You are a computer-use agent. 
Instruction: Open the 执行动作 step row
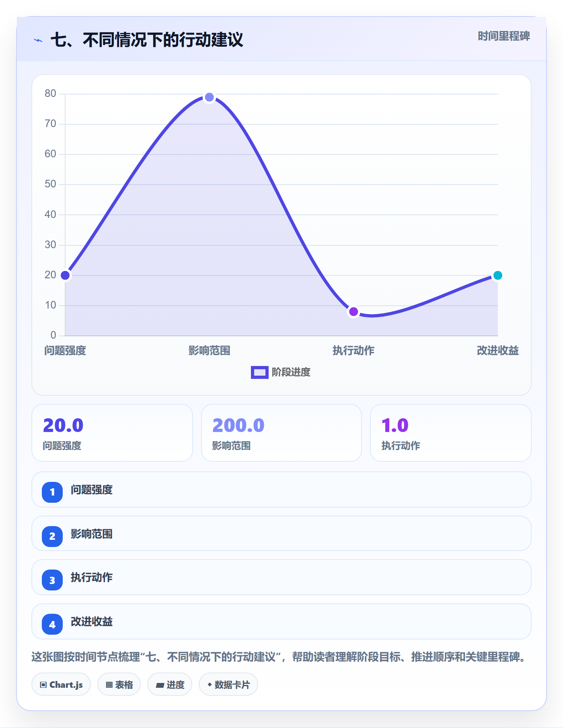tap(281, 577)
